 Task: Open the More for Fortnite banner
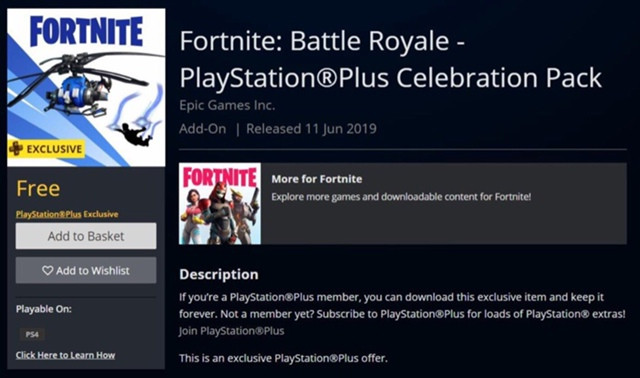click(402, 204)
